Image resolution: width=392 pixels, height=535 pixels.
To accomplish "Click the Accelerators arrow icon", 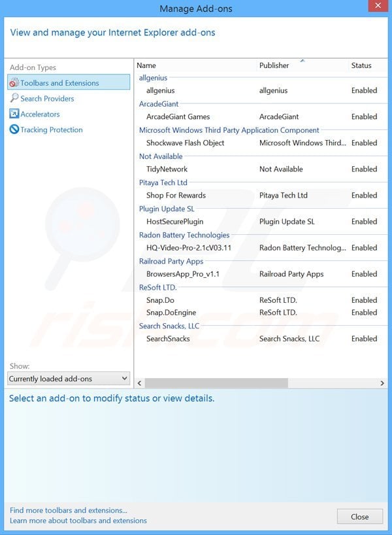I will click(14, 114).
